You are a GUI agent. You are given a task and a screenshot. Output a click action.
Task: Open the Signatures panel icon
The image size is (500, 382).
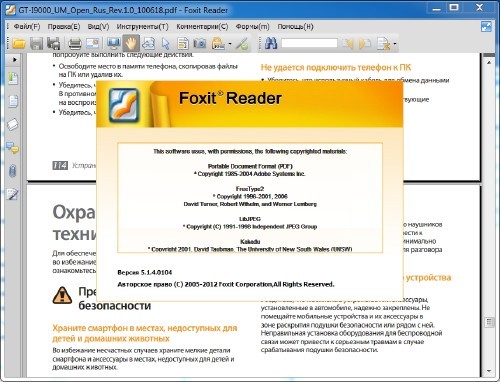(x=13, y=194)
